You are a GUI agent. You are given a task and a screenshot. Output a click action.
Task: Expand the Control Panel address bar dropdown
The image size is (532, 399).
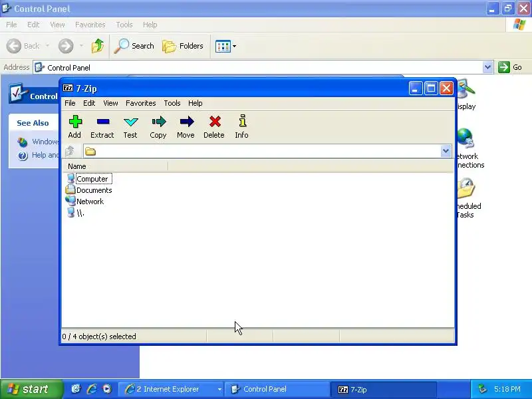click(487, 67)
